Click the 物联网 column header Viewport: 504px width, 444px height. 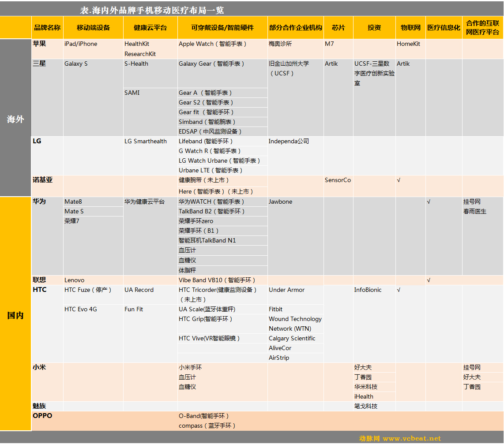click(410, 28)
